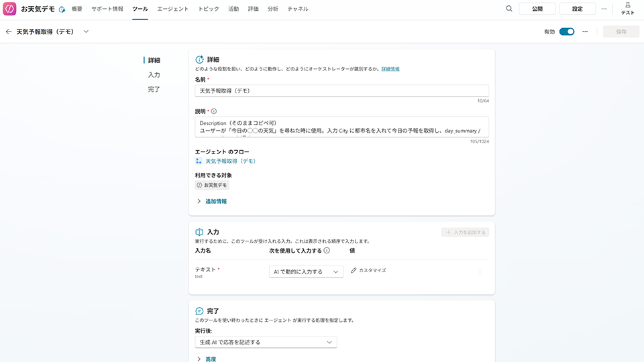Switch to the 活動 tab
The image size is (644, 362).
(x=233, y=9)
